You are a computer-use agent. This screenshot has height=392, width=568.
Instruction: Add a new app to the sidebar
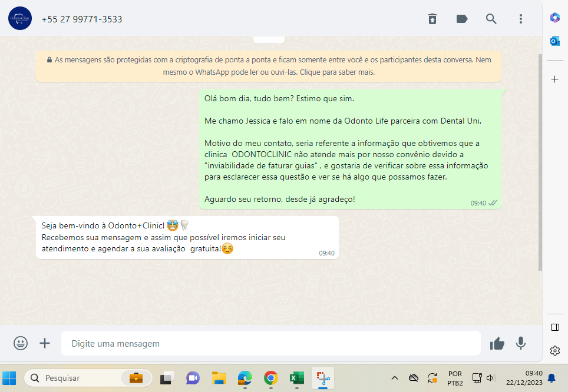[x=555, y=79]
